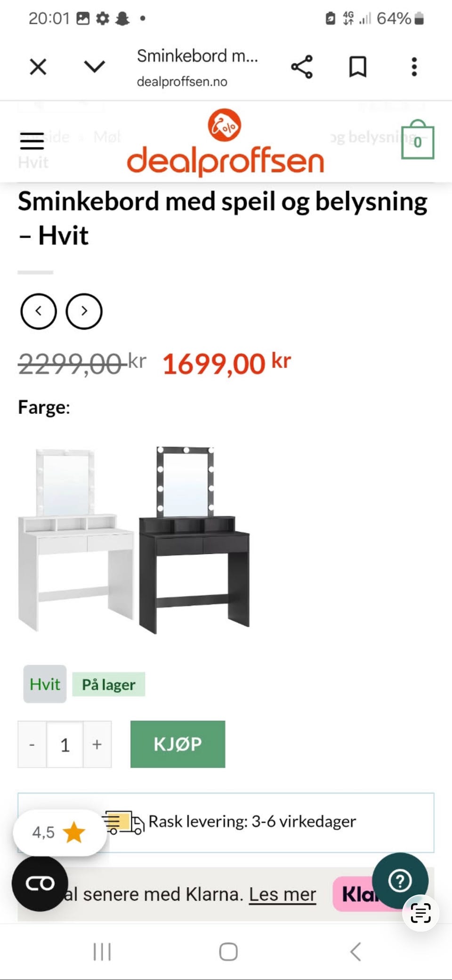Image resolution: width=452 pixels, height=980 pixels.
Task: Tap the share icon in browser bar
Action: click(x=302, y=67)
